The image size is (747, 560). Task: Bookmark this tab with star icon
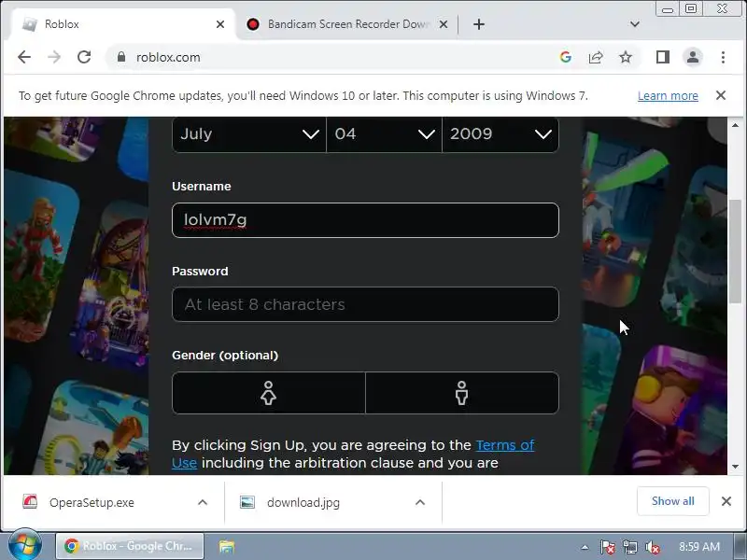pos(626,57)
